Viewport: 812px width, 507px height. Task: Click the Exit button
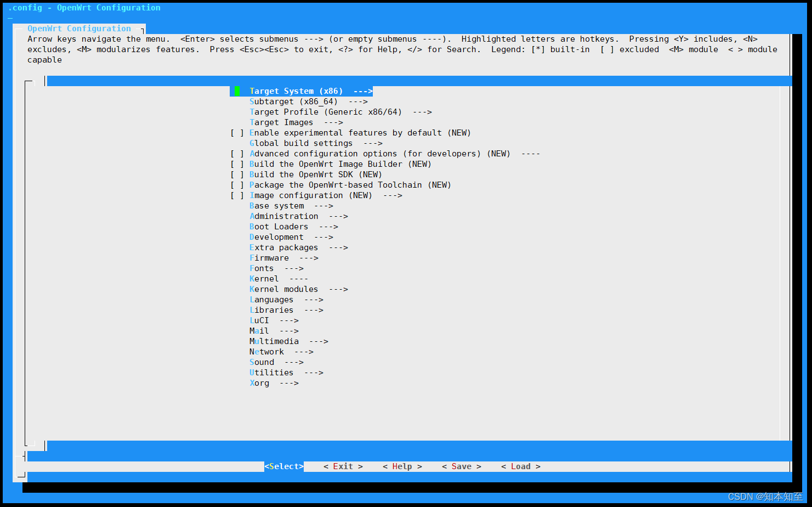[343, 466]
